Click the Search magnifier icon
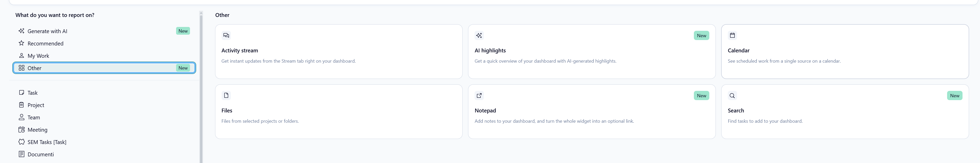Viewport: 980px width, 163px height. click(x=732, y=95)
